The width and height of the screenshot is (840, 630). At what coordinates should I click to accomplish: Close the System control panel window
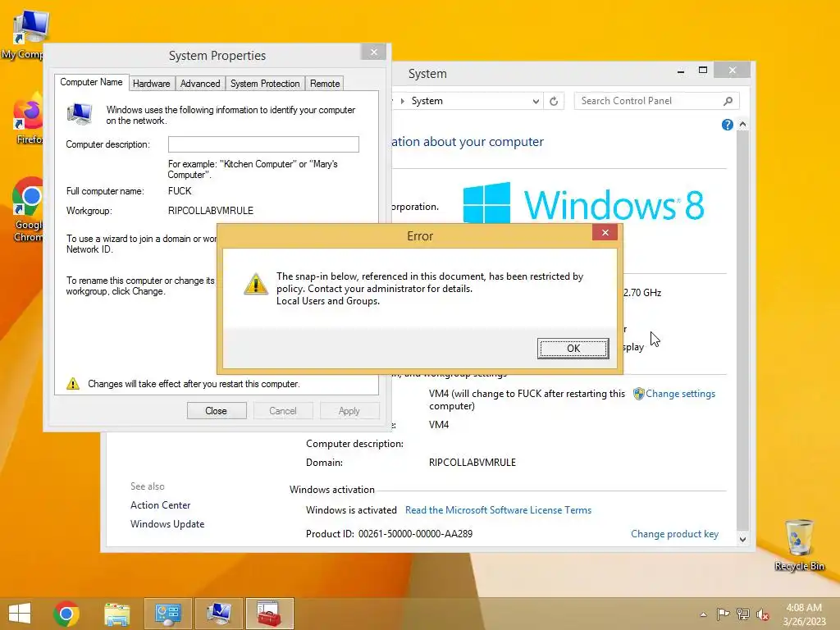point(733,71)
